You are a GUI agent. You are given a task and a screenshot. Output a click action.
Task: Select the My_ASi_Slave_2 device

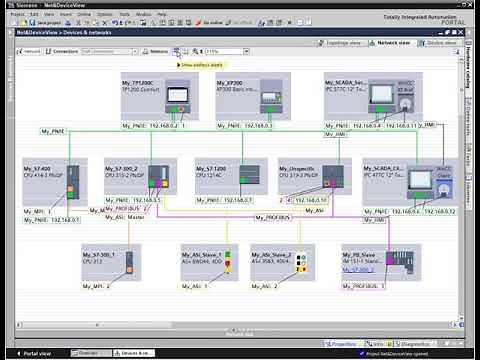click(283, 262)
